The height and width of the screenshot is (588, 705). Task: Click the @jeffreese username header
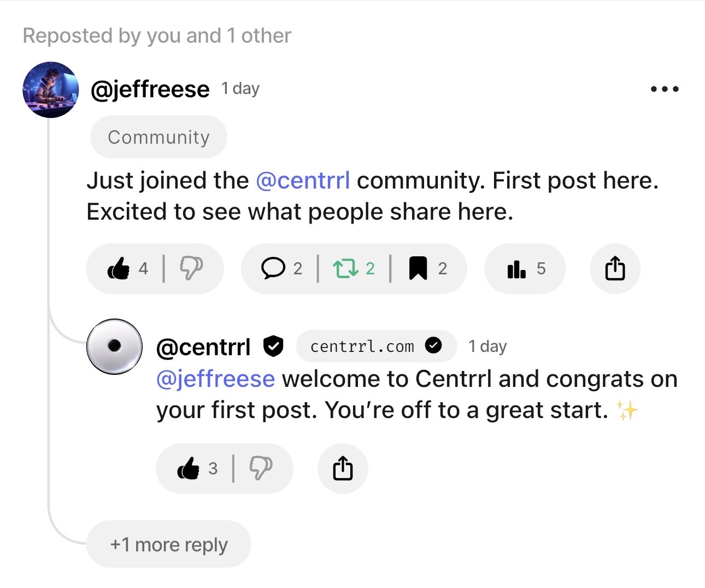(150, 89)
